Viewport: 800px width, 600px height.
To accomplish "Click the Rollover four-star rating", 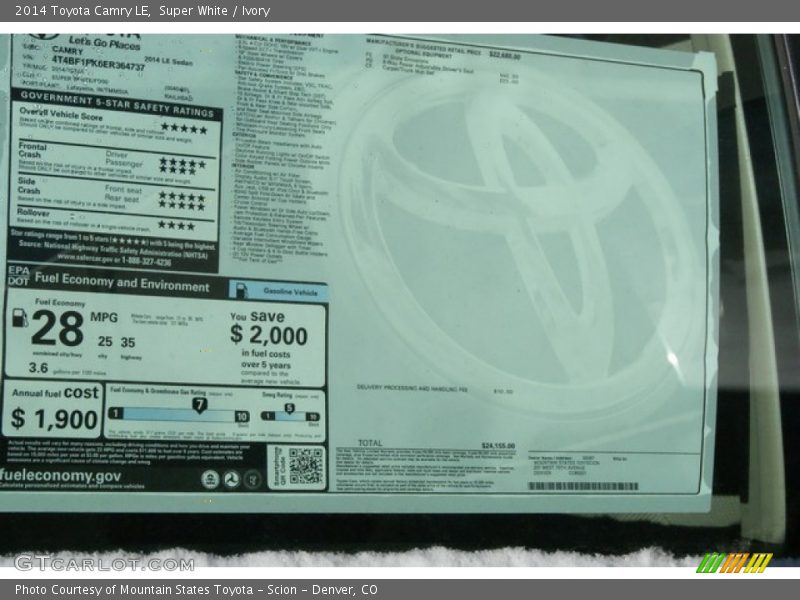I will click(x=176, y=225).
